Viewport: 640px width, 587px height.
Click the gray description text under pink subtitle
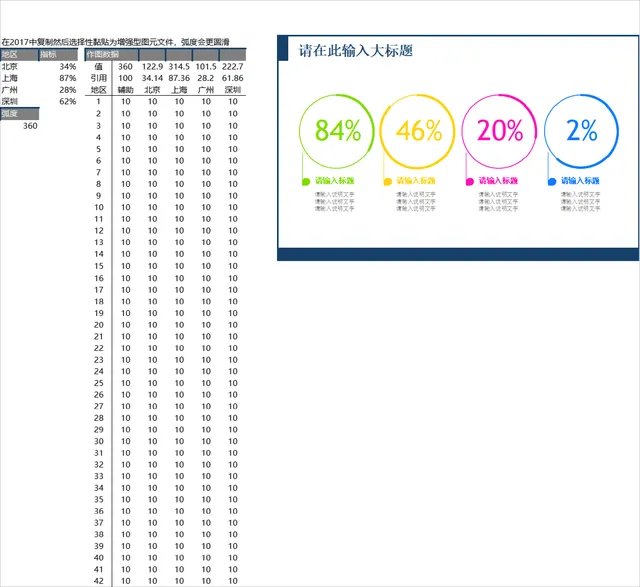pyautogui.click(x=498, y=201)
